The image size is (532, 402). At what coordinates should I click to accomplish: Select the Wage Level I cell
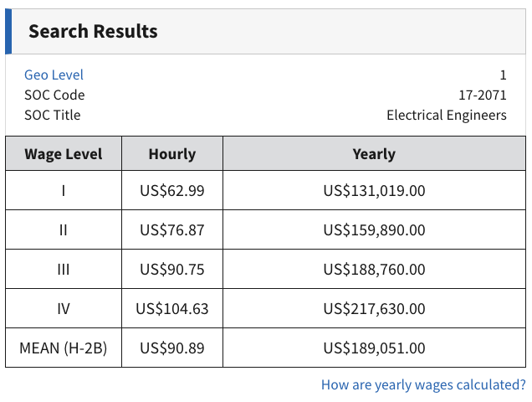64,191
